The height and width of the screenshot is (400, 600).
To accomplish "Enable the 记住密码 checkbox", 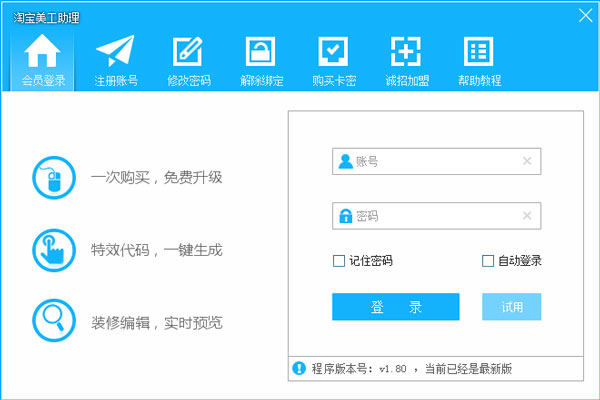I will click(x=339, y=261).
